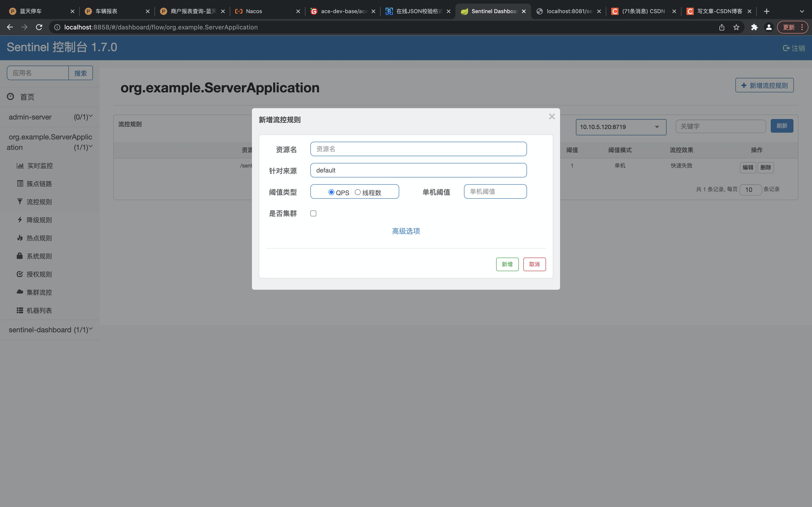Open the 高级选项 advanced options link

[x=406, y=231]
